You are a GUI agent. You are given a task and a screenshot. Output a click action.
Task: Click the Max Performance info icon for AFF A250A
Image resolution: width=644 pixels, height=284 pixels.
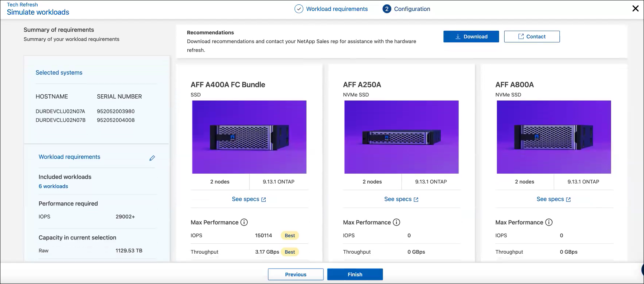click(396, 222)
